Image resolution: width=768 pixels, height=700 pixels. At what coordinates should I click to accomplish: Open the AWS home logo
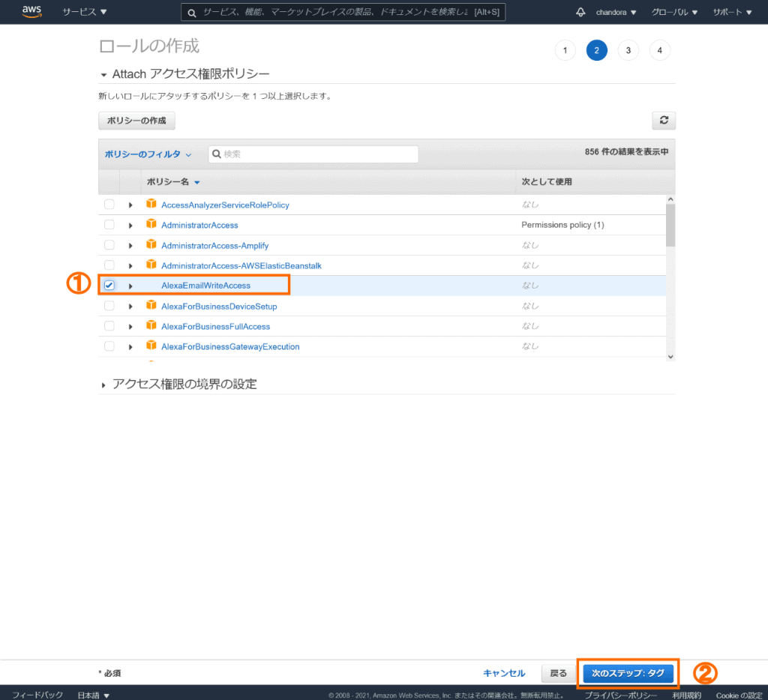31,11
